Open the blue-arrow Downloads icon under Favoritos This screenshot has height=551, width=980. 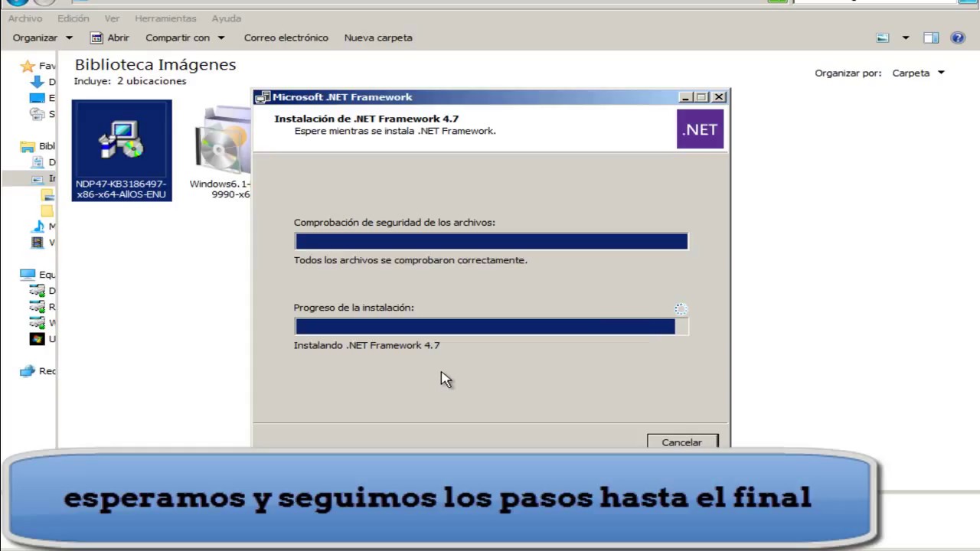pyautogui.click(x=37, y=82)
